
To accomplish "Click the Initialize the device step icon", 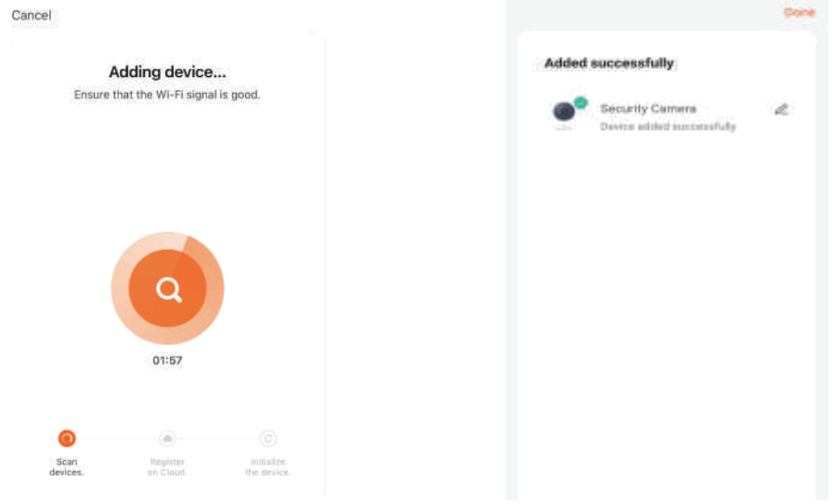I will click(268, 438).
